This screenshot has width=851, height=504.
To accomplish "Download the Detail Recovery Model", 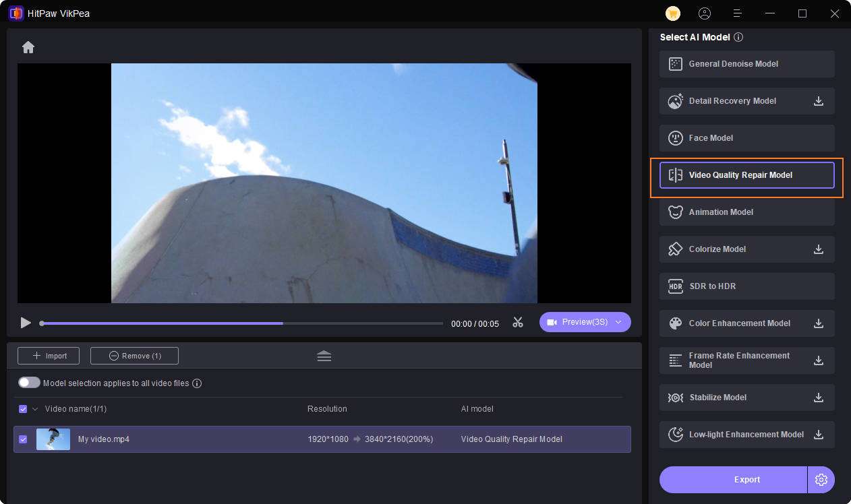I will pyautogui.click(x=819, y=101).
